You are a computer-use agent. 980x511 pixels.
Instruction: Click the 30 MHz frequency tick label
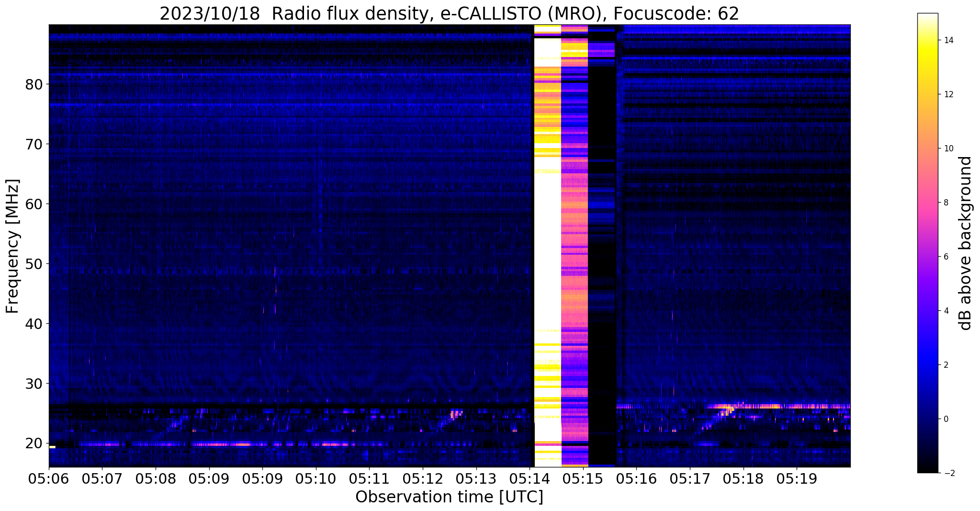click(x=34, y=384)
